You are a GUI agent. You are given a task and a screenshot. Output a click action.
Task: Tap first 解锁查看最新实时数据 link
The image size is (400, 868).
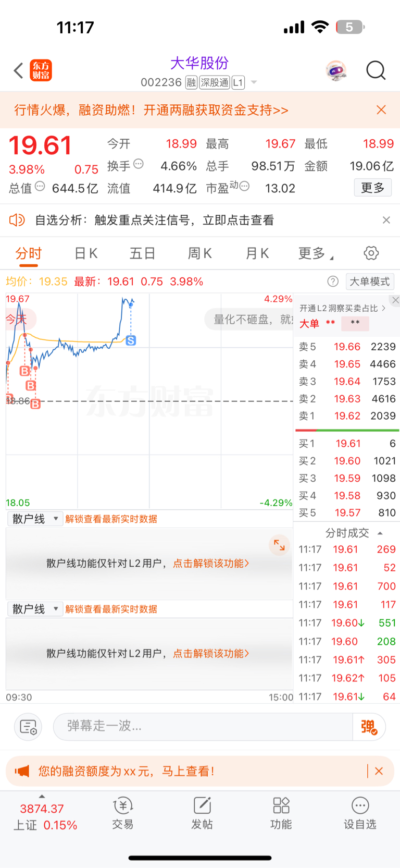coord(111,519)
